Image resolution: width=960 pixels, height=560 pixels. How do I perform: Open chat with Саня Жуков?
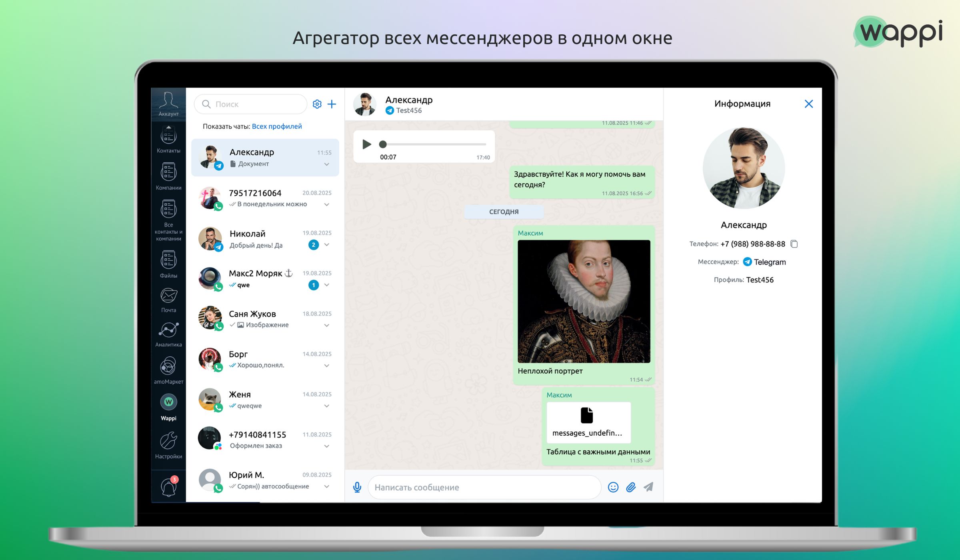click(265, 319)
